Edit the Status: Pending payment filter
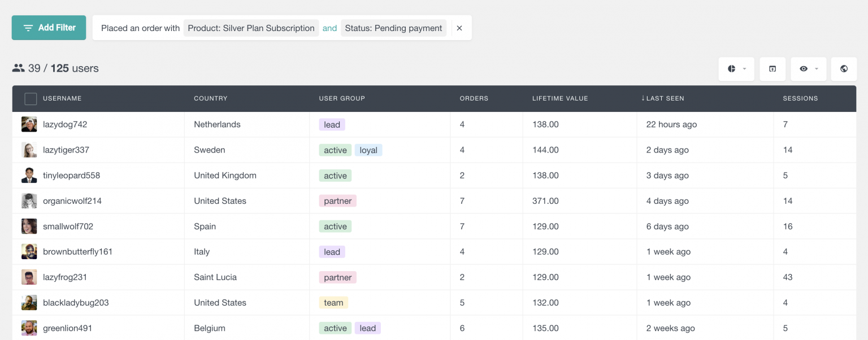This screenshot has height=340, width=868. (393, 28)
